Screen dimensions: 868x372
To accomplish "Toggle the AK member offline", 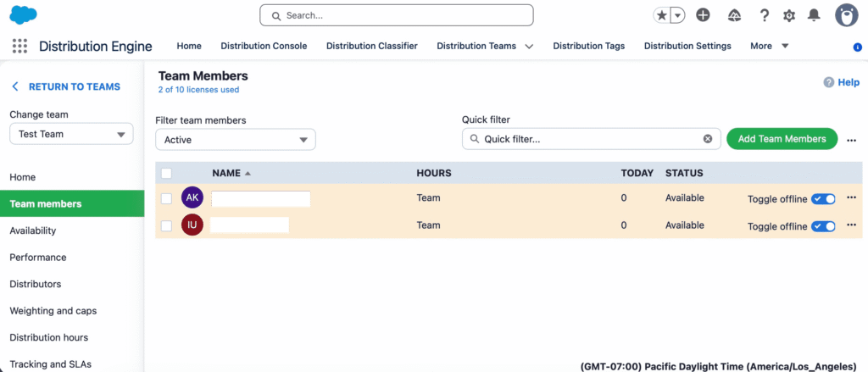I will pyautogui.click(x=823, y=199).
